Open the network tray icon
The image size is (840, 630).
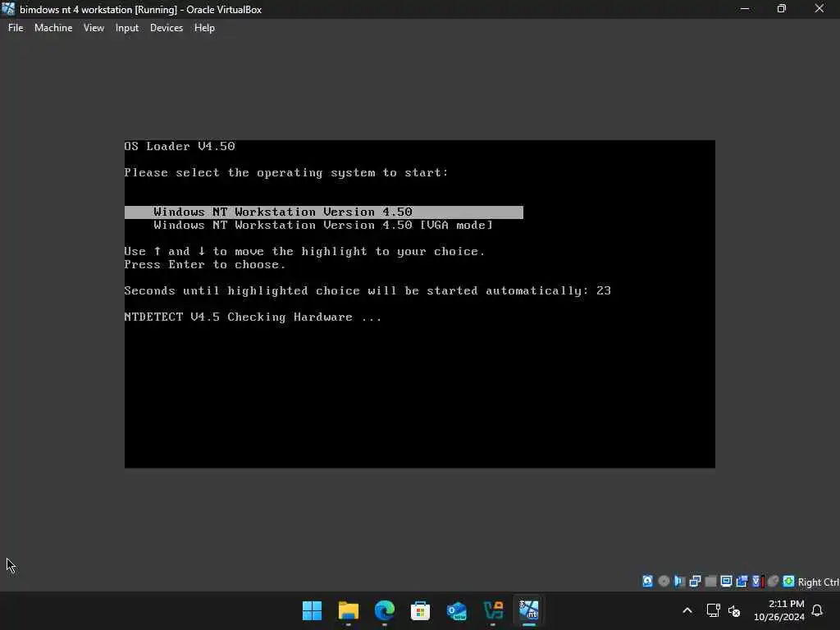713,610
